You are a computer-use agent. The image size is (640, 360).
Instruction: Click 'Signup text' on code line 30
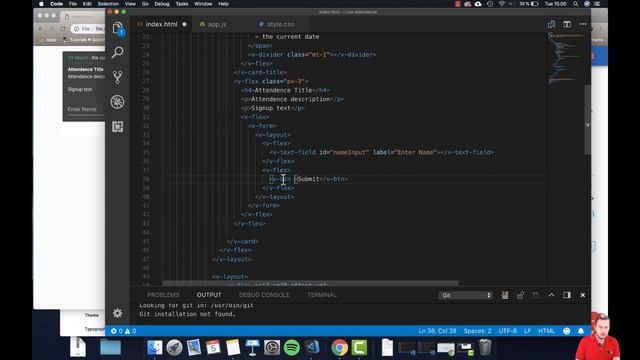click(271, 108)
